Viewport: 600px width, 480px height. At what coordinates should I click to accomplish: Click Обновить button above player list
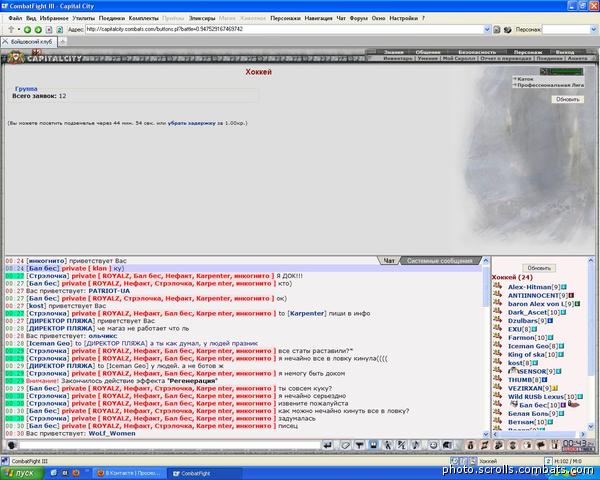point(539,268)
